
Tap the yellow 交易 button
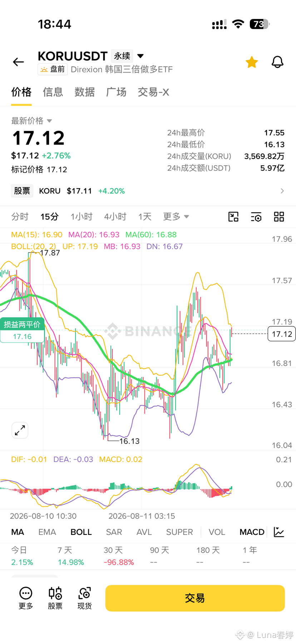coord(195,598)
